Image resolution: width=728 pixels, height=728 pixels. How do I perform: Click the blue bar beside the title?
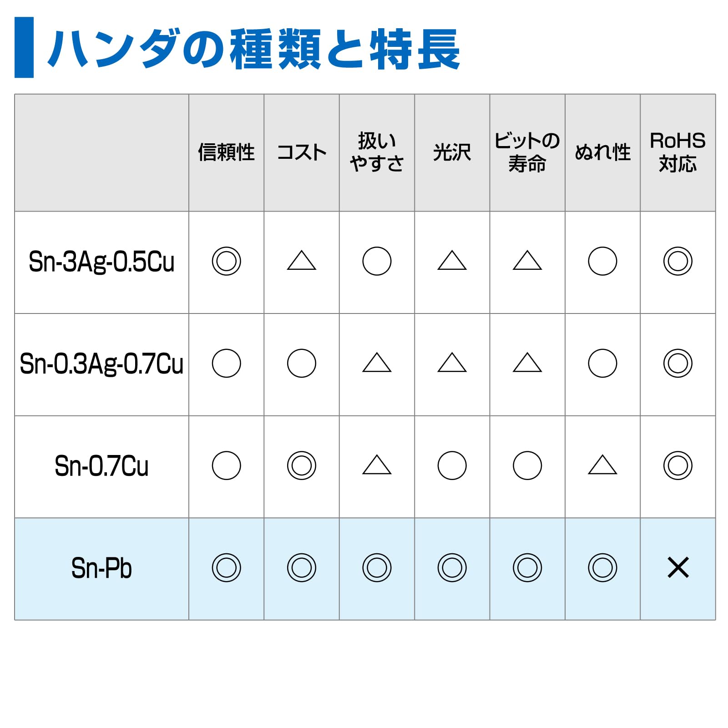click(x=24, y=47)
